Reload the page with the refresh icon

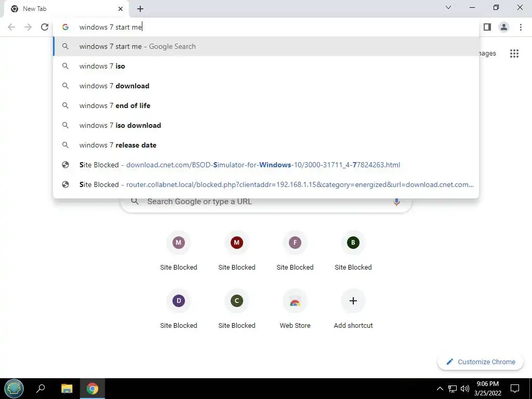coord(45,27)
